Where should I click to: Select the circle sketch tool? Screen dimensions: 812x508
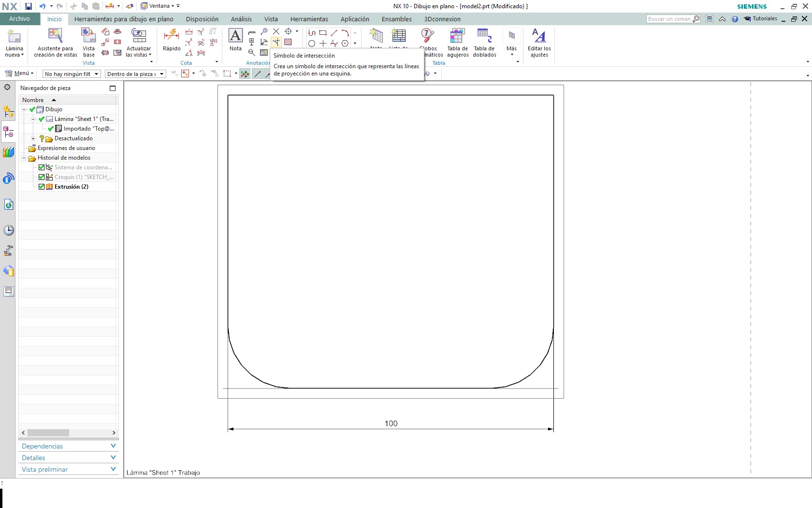[312, 44]
